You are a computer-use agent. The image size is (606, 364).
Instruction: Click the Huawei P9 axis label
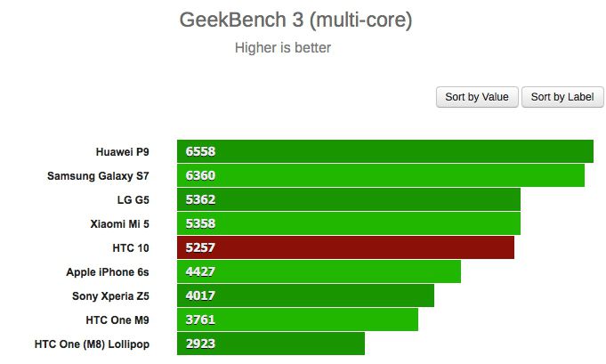(x=128, y=151)
